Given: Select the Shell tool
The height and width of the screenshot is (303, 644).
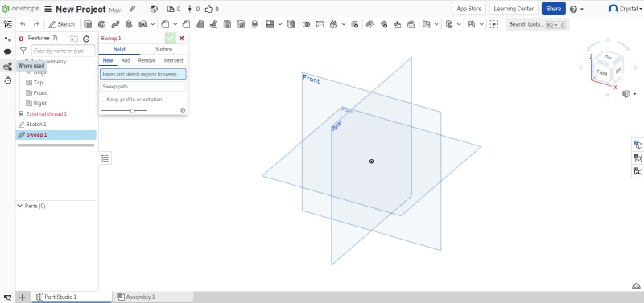Looking at the screenshot, I should 227,24.
